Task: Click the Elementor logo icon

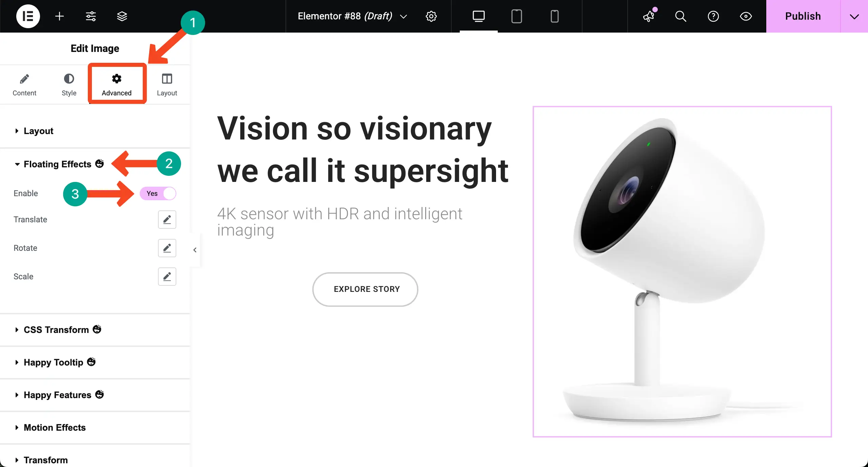Action: pyautogui.click(x=28, y=16)
